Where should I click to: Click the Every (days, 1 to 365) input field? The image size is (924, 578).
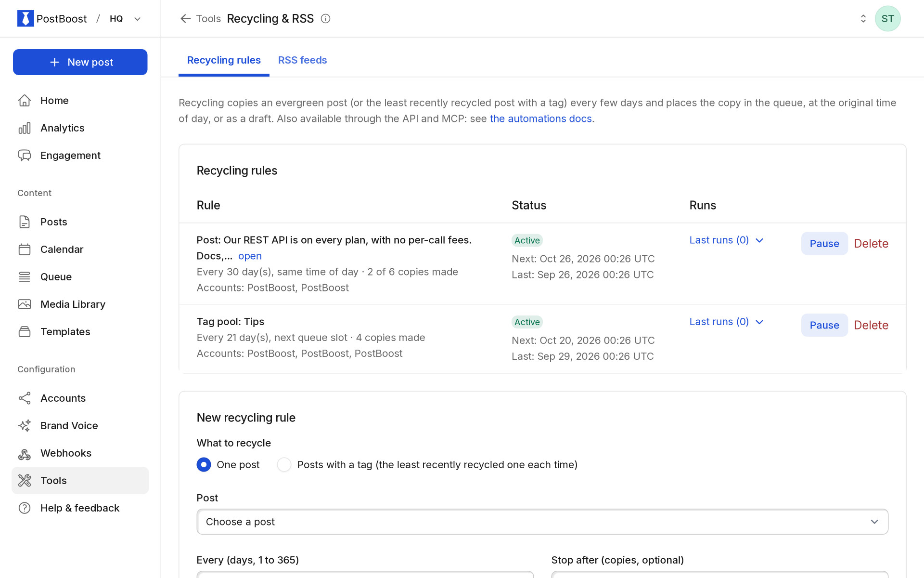(365, 575)
